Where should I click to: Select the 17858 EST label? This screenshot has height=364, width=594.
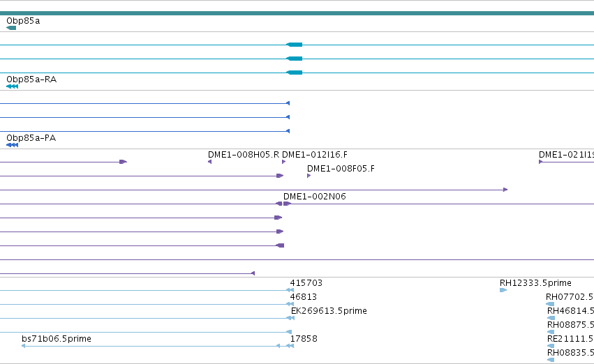304,339
